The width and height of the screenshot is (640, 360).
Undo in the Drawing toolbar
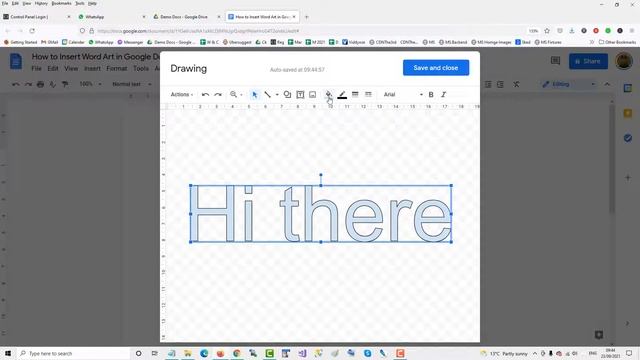pyautogui.click(x=205, y=94)
